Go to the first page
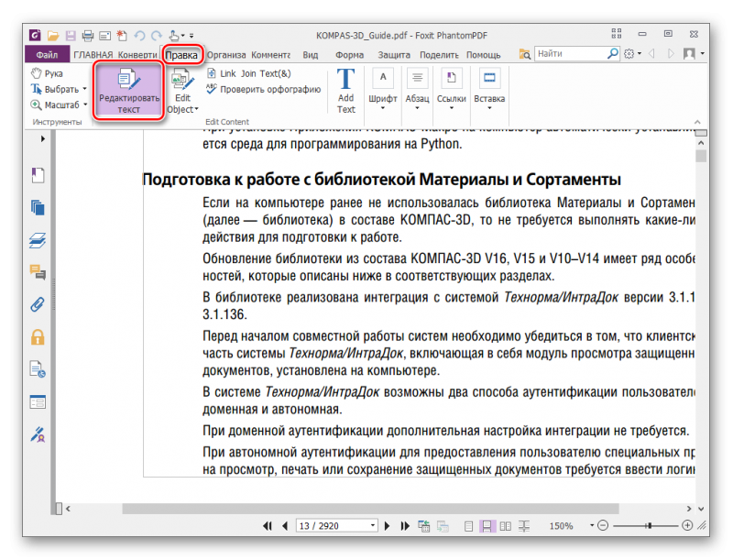The image size is (733, 560). pos(267,526)
